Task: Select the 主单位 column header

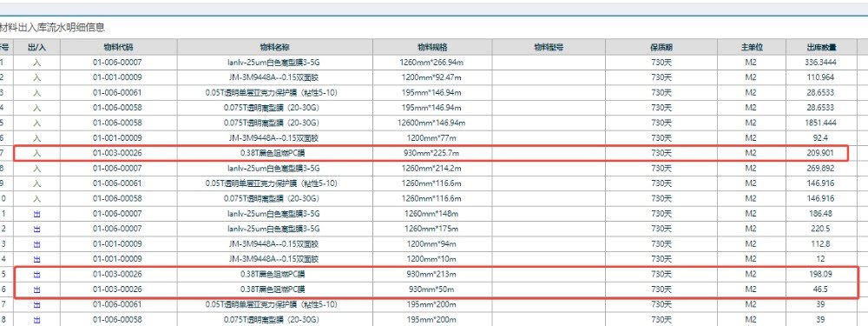Action: (752, 47)
